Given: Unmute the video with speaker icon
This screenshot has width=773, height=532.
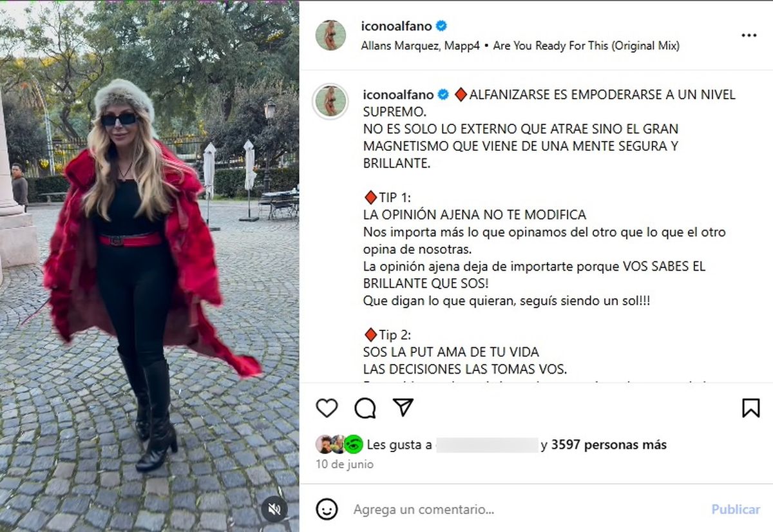Looking at the screenshot, I should (x=274, y=509).
